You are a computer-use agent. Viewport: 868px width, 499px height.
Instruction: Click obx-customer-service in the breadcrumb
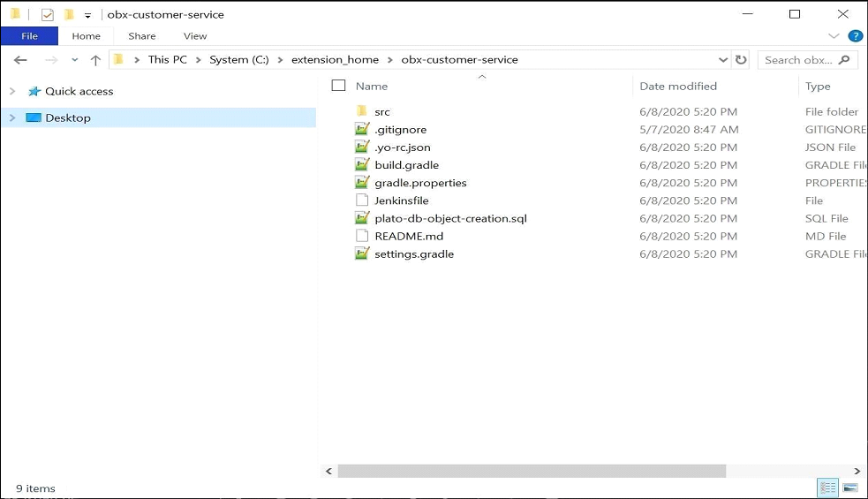(x=459, y=59)
